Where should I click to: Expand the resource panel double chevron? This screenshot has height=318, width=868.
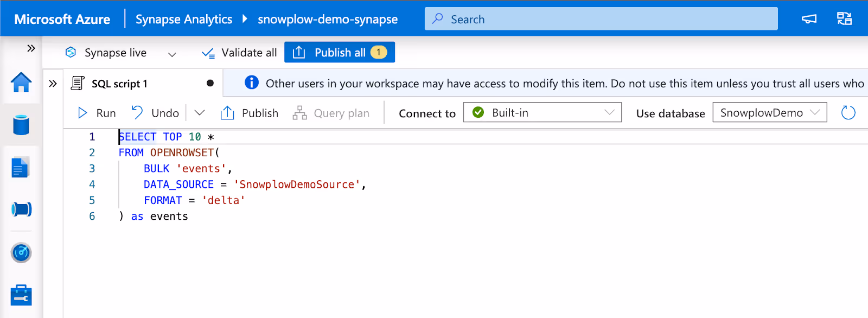click(x=53, y=84)
